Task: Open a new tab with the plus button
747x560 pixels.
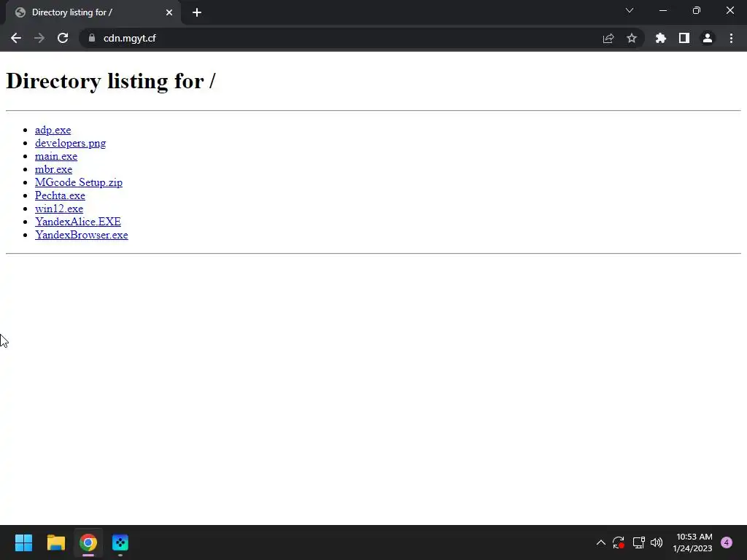Action: tap(197, 12)
